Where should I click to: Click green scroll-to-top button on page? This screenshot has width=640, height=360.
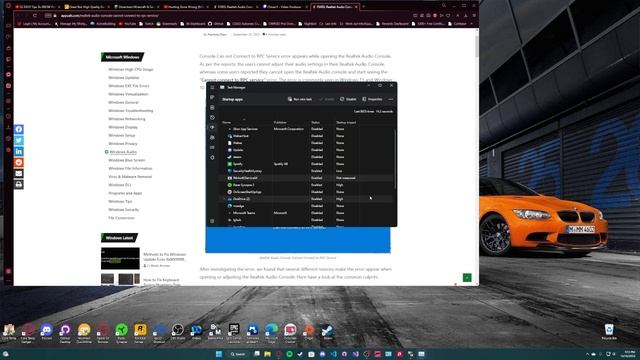tap(467, 278)
